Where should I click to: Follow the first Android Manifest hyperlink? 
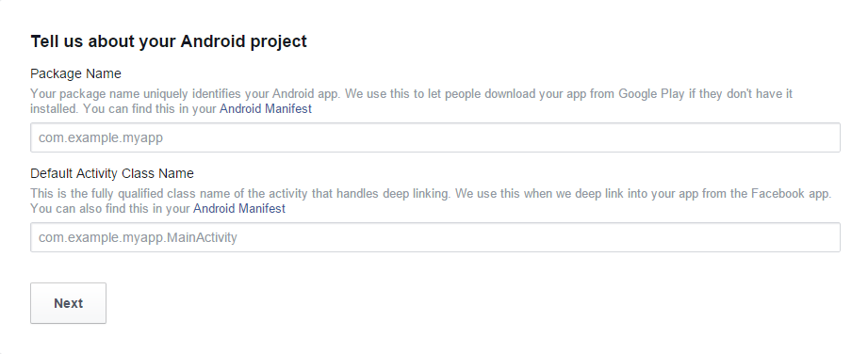266,109
